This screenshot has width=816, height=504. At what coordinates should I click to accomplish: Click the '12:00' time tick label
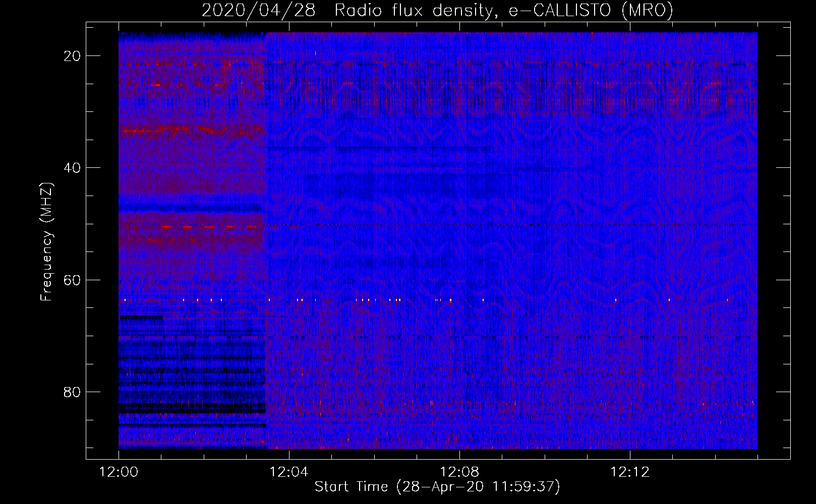119,472
